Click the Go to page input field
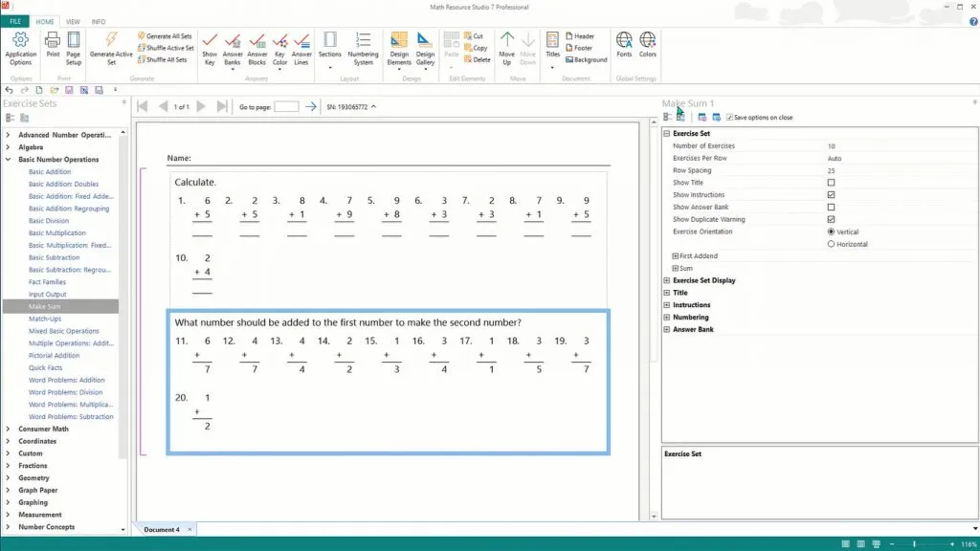The height and width of the screenshot is (551, 980). (x=286, y=107)
